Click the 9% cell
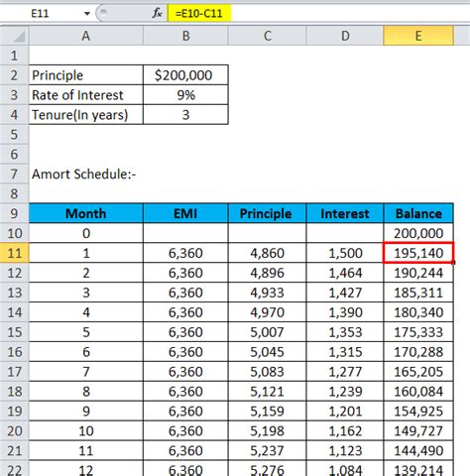The image size is (470, 476). coord(185,95)
